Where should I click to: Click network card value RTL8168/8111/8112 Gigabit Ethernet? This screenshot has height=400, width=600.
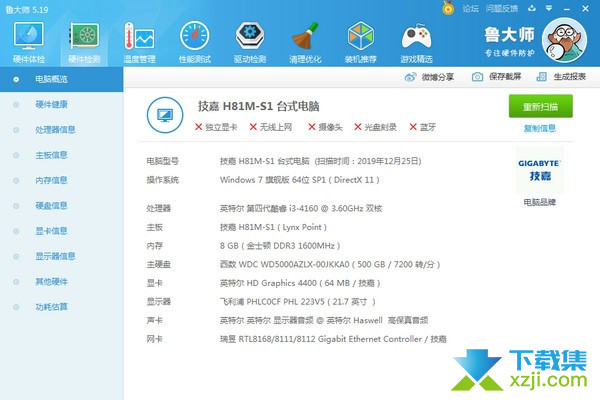(x=333, y=339)
